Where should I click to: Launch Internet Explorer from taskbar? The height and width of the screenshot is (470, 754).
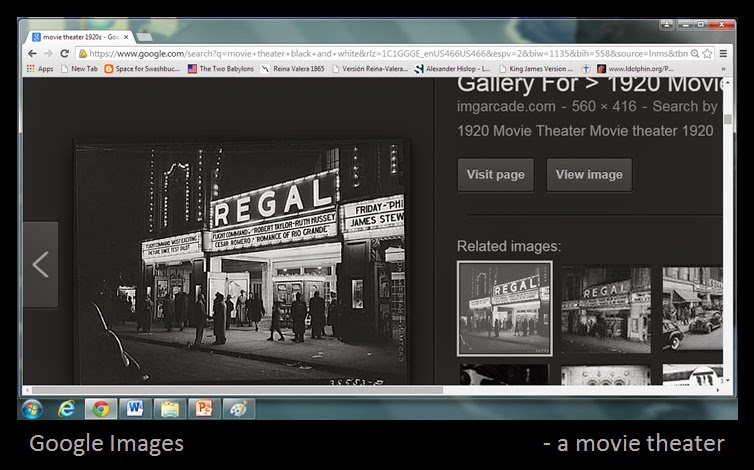coord(66,409)
